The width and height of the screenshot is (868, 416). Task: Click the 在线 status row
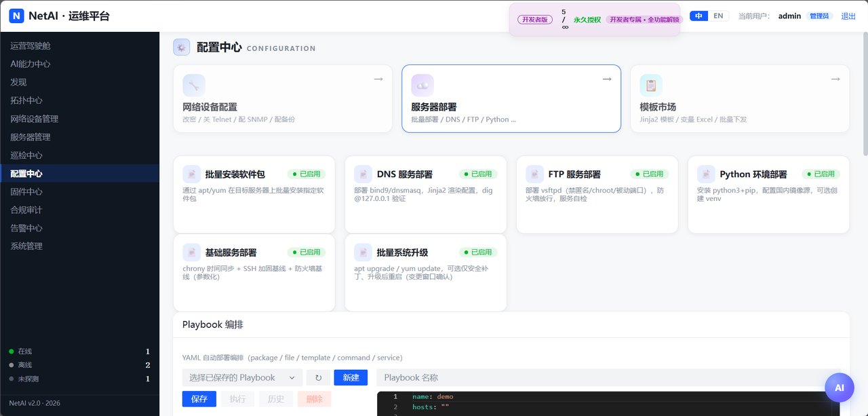pos(79,352)
